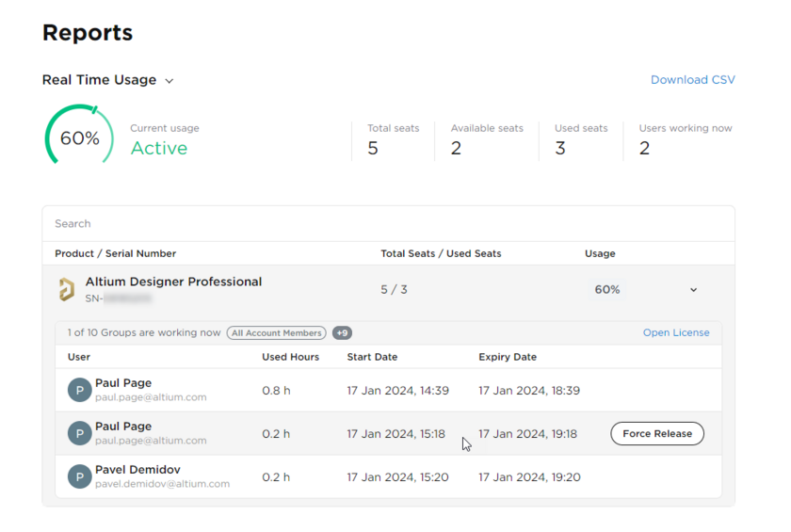This screenshot has height=532, width=791.
Task: Click the User column header
Action: (79, 357)
